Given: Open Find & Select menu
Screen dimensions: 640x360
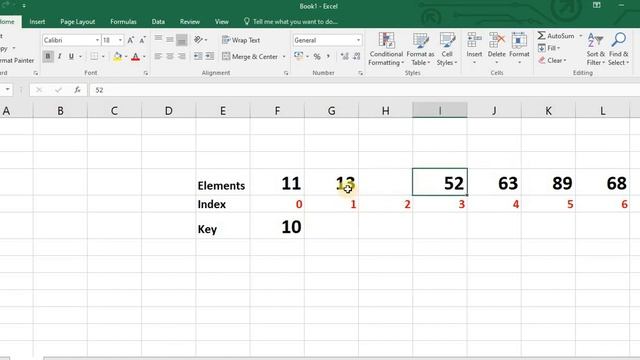Looking at the screenshot, I should tap(618, 49).
